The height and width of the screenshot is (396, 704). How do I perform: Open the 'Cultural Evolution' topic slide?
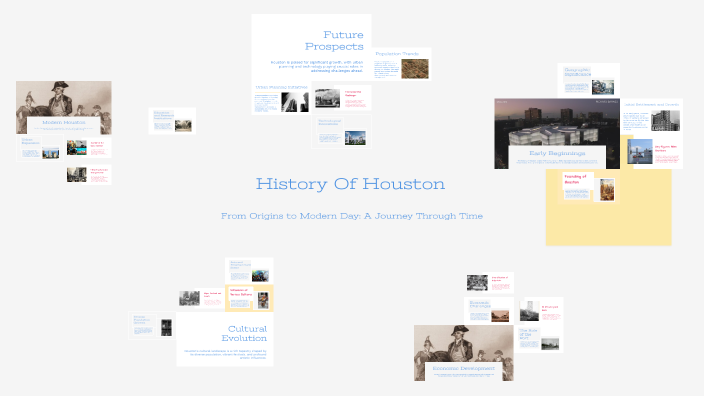(x=225, y=339)
